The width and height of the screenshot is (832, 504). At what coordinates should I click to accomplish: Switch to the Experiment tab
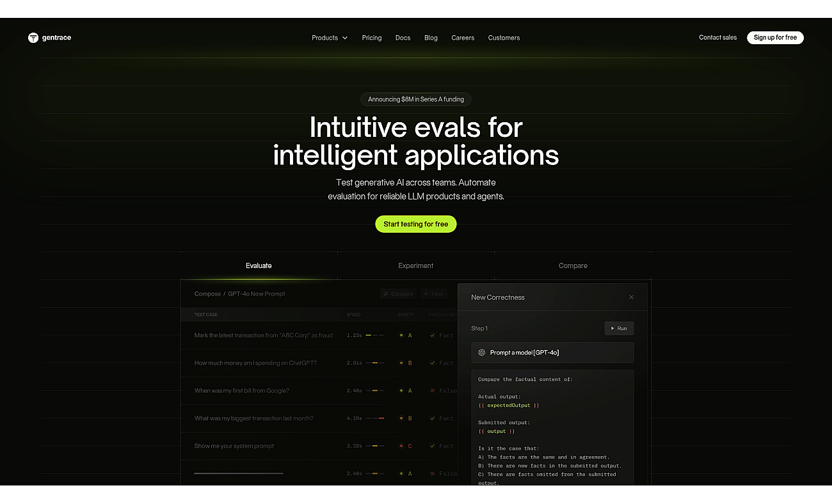(416, 265)
